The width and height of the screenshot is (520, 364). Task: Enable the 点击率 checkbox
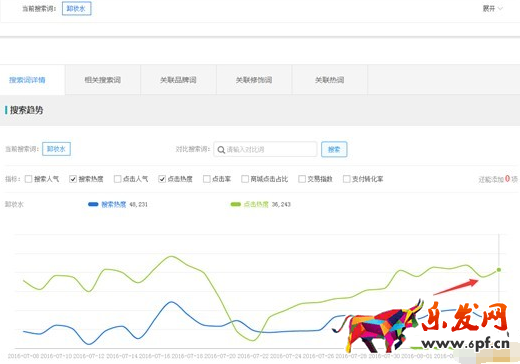207,179
